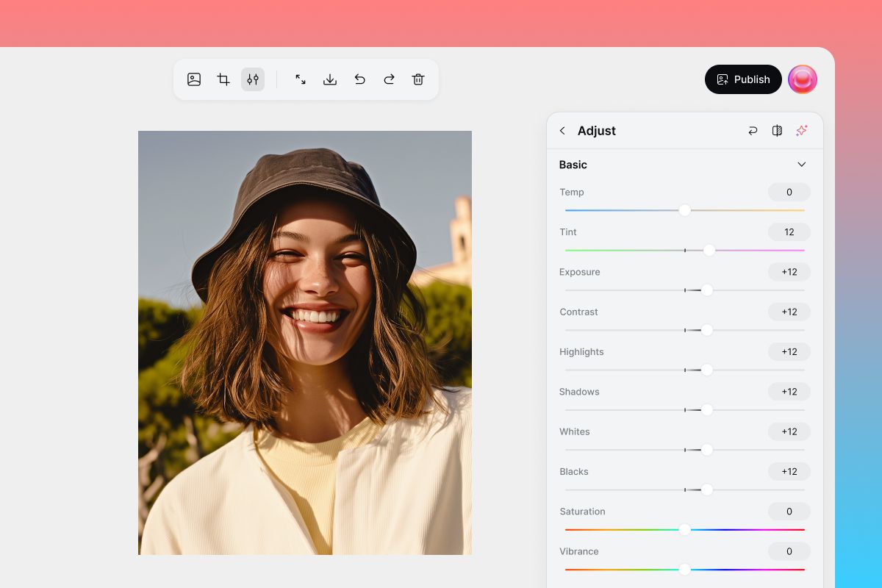Open the image picker tool in toolbar

click(194, 79)
